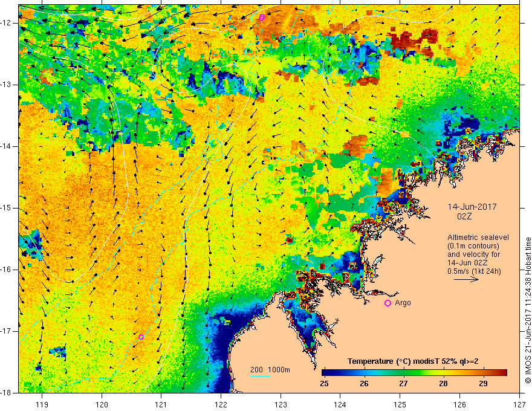Click the Argo legend circle marker
Screen dimensions: 532x411
tap(388, 303)
